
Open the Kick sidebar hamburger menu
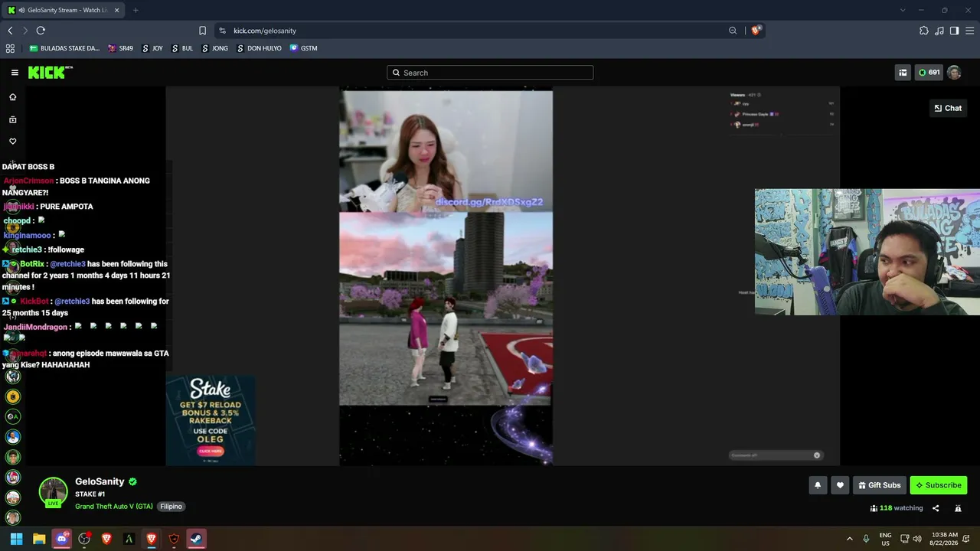tap(15, 73)
